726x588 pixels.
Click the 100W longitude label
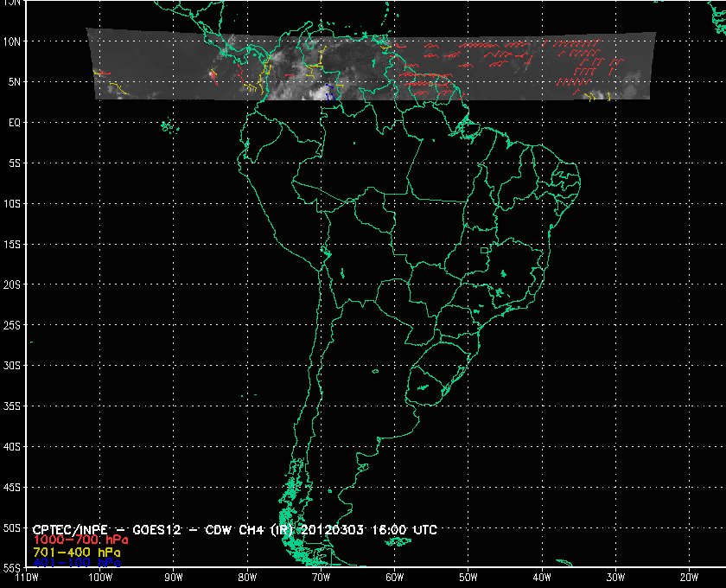[100, 578]
